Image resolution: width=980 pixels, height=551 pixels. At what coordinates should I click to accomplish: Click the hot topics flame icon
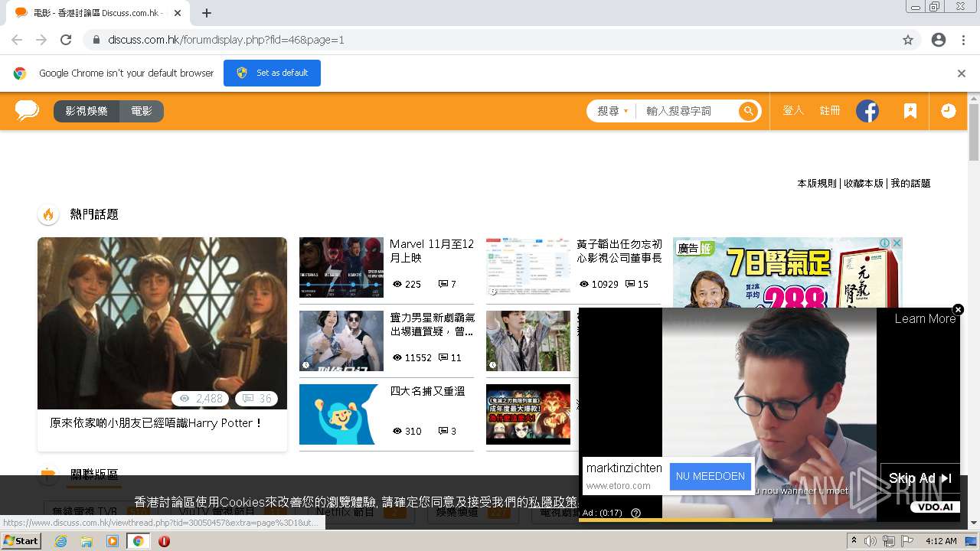pos(48,214)
